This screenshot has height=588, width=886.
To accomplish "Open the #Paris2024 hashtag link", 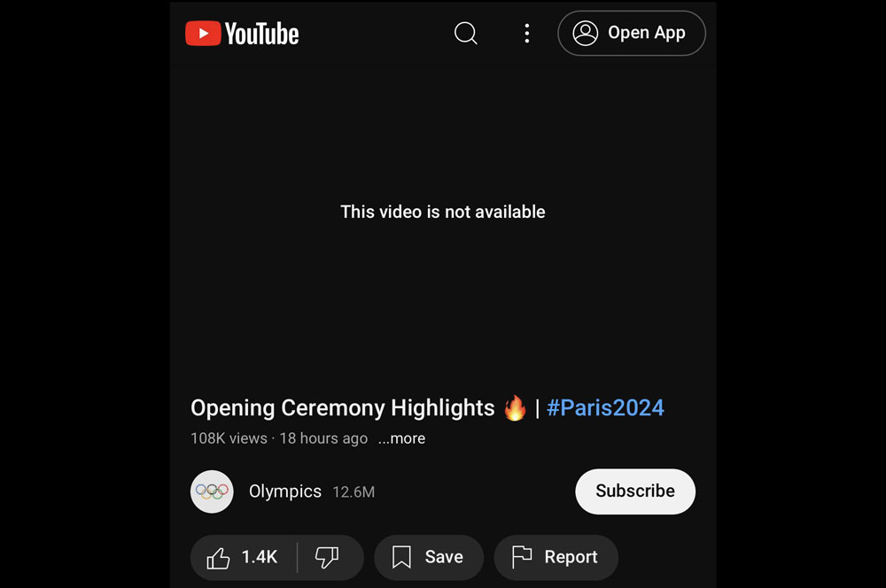I will [605, 408].
